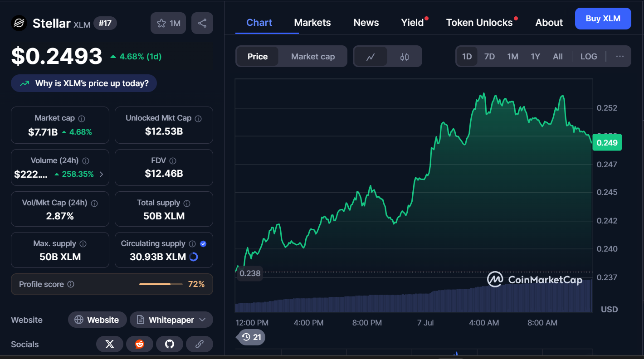Click the info icon beside FDV
The image size is (644, 359).
[x=172, y=161]
